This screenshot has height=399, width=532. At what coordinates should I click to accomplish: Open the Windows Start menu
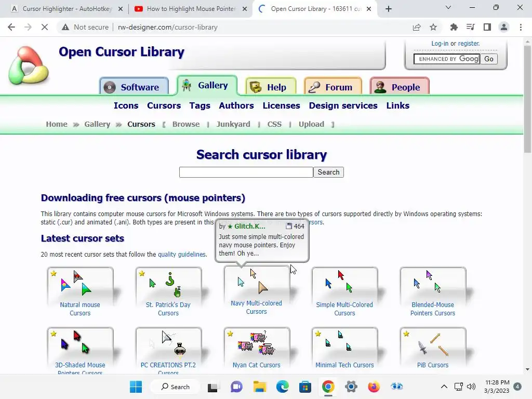pyautogui.click(x=136, y=387)
